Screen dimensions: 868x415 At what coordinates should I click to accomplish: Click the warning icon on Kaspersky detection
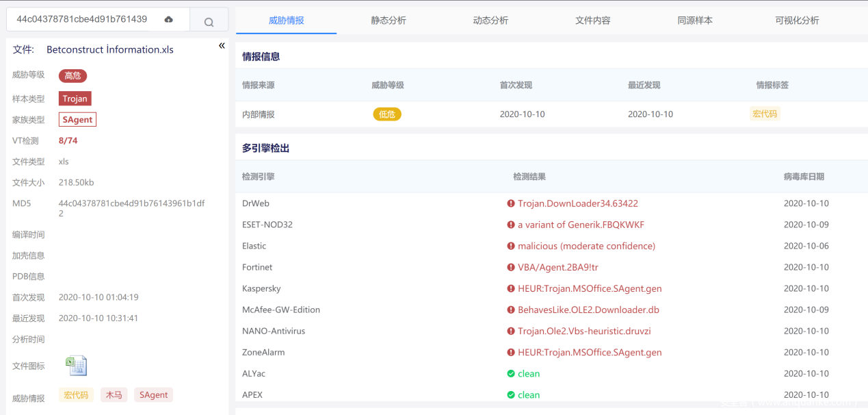coord(510,288)
